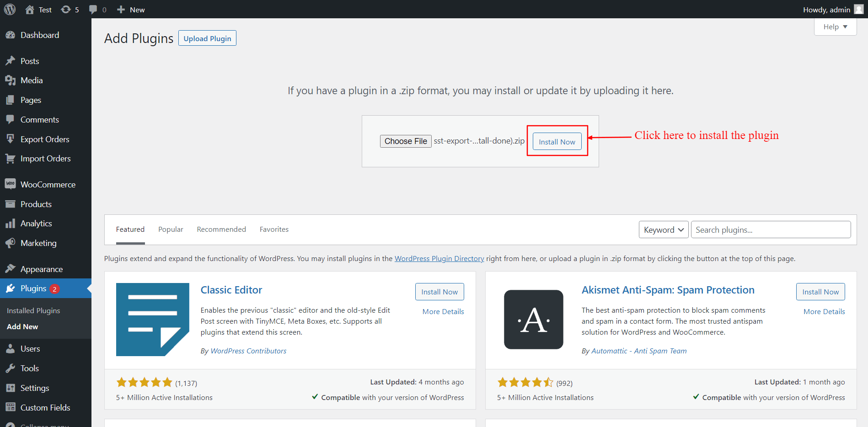Click the Custom Fields icon

10,407
